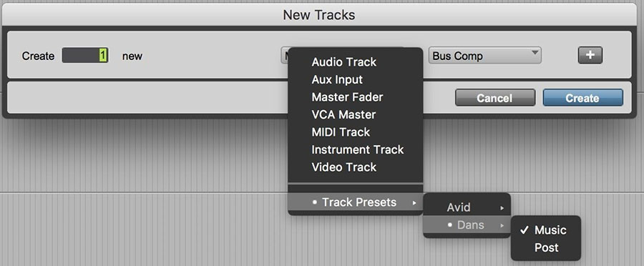Click the plus icon to add row

590,56
